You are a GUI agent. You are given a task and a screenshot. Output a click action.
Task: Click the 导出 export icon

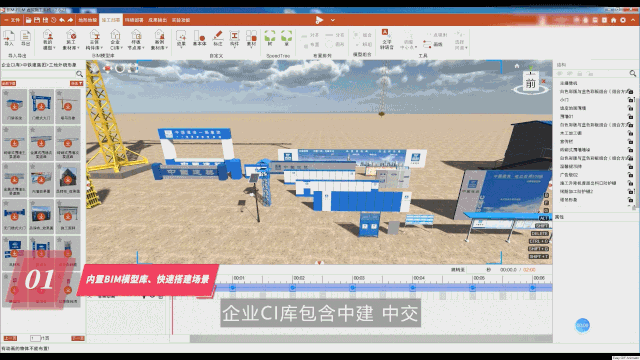click(x=26, y=38)
